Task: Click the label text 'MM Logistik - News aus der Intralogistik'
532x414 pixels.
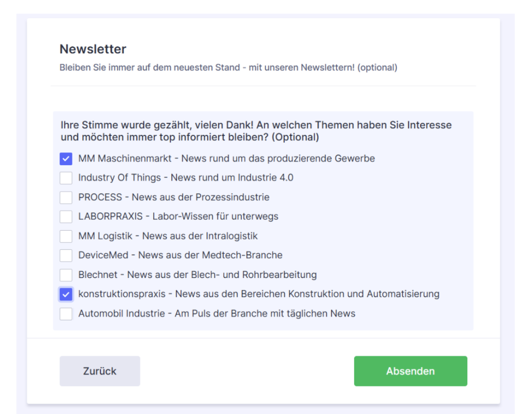Action: [x=168, y=236]
